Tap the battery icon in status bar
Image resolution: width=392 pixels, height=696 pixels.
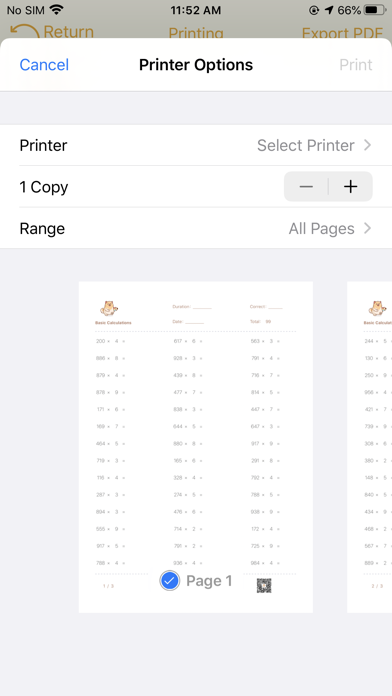coord(376,10)
